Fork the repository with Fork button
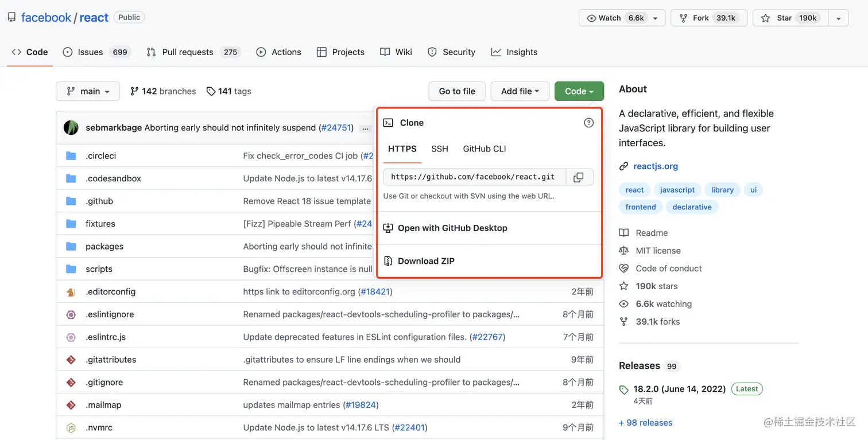Image resolution: width=868 pixels, height=440 pixels. (x=708, y=18)
